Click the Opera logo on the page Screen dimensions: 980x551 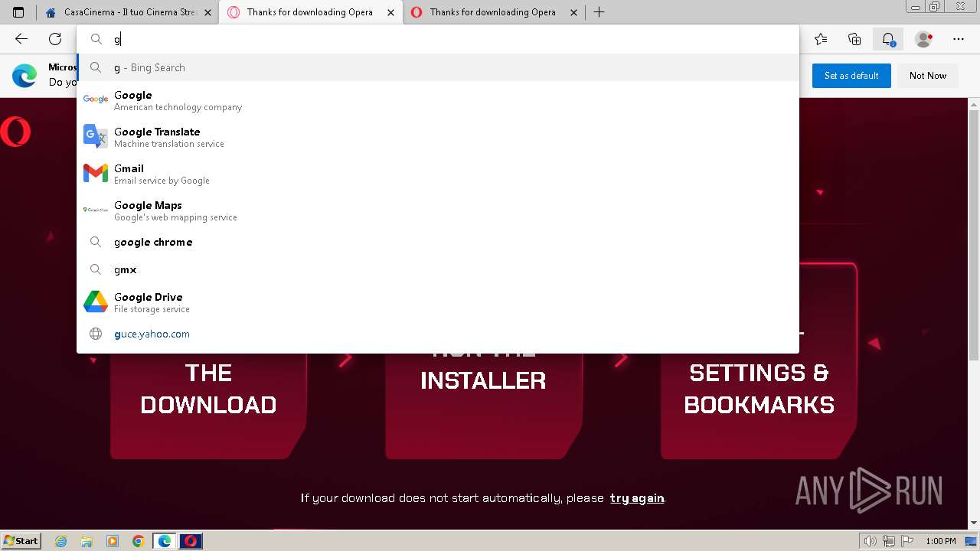click(x=15, y=132)
